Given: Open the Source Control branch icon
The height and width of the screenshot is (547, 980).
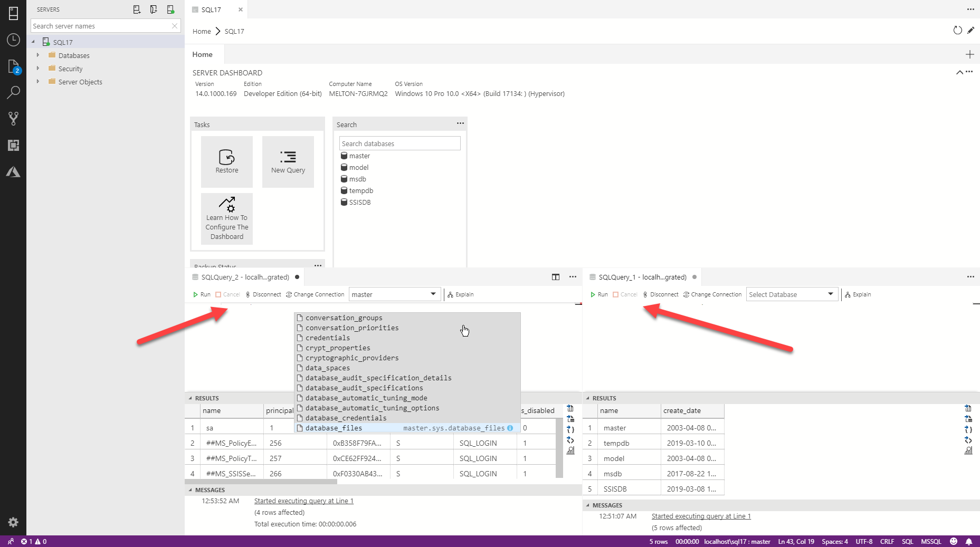Looking at the screenshot, I should 13,119.
